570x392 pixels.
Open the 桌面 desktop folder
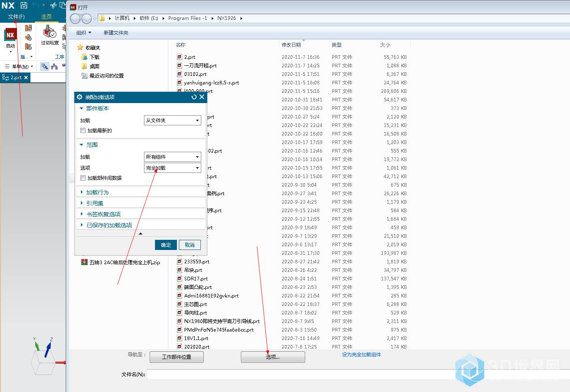coord(90,66)
